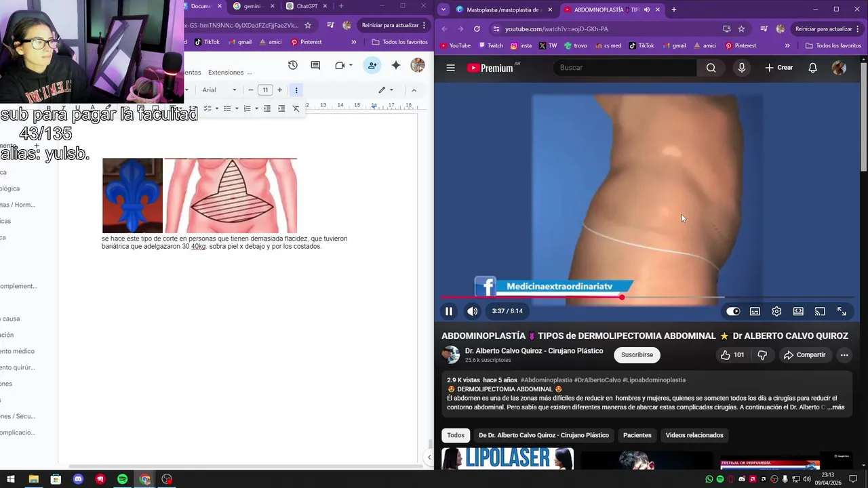Decrease font size with minus button

point(251,90)
